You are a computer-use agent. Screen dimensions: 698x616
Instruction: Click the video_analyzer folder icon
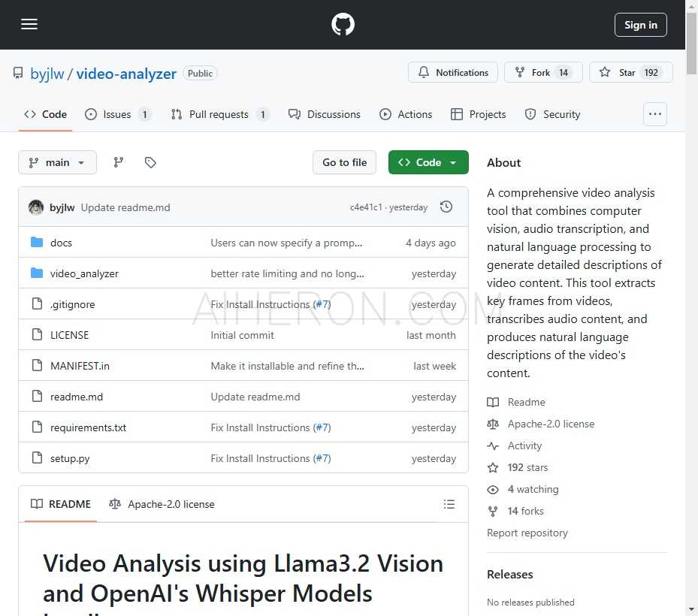pos(37,273)
